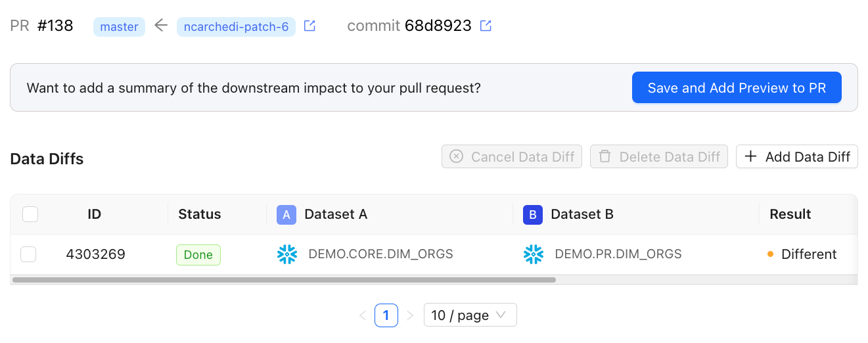Click the Snowflake icon for DEMO.PR.DIM_ORGS
The image size is (868, 343).
[534, 254]
